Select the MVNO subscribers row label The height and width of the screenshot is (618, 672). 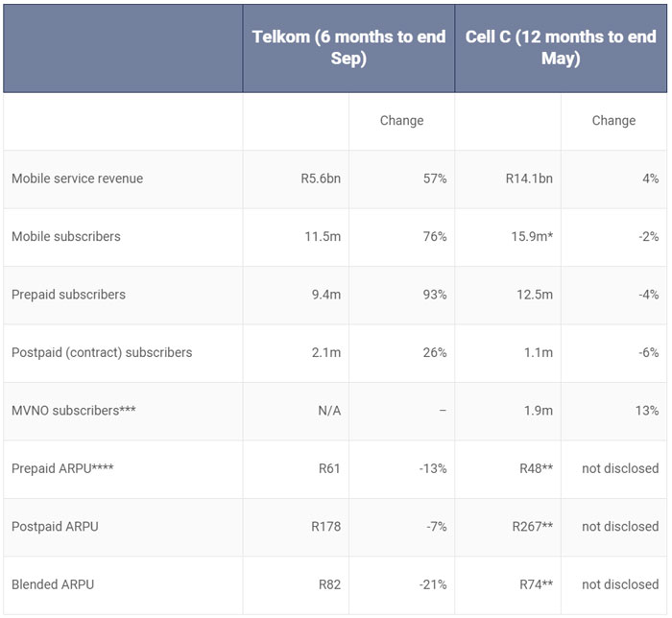click(x=74, y=411)
